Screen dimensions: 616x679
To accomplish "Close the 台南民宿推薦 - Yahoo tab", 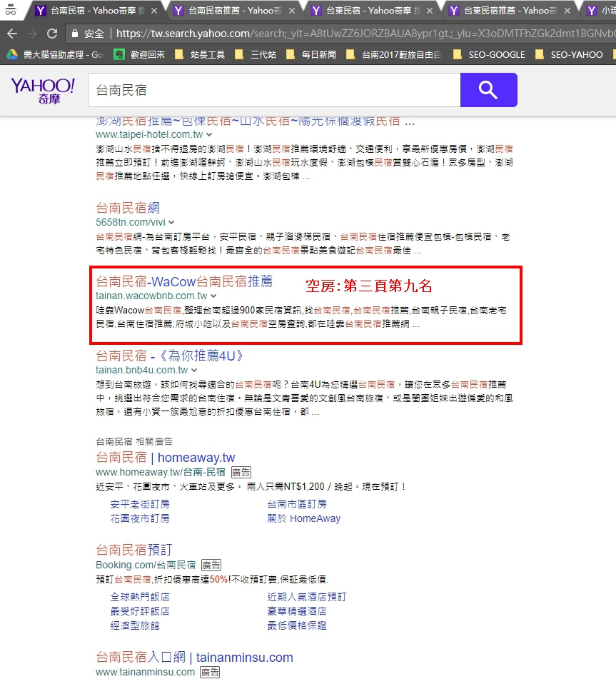I will [x=292, y=11].
